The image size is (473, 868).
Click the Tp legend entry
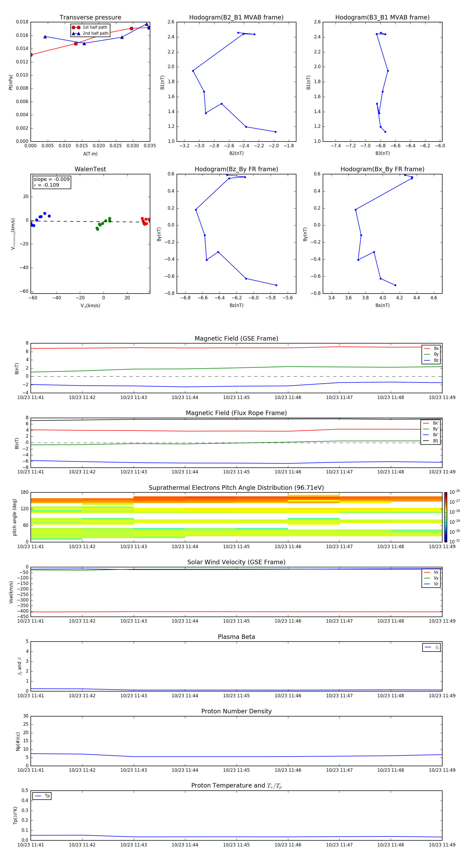[x=42, y=796]
